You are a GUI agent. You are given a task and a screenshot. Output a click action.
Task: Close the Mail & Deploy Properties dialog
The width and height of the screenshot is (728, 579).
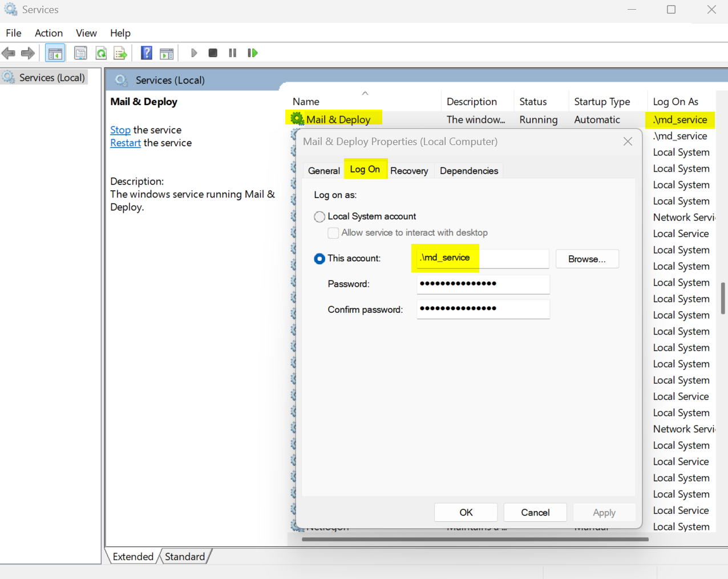628,141
